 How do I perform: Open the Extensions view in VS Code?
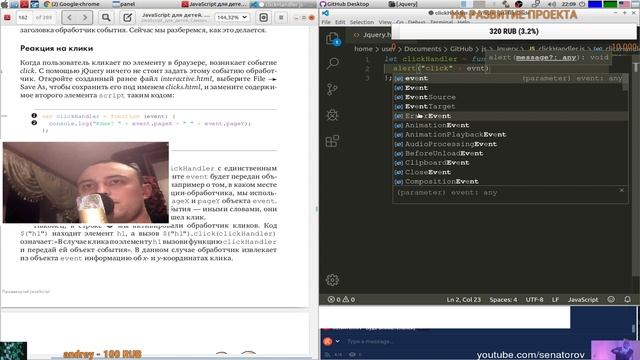coord(332,141)
